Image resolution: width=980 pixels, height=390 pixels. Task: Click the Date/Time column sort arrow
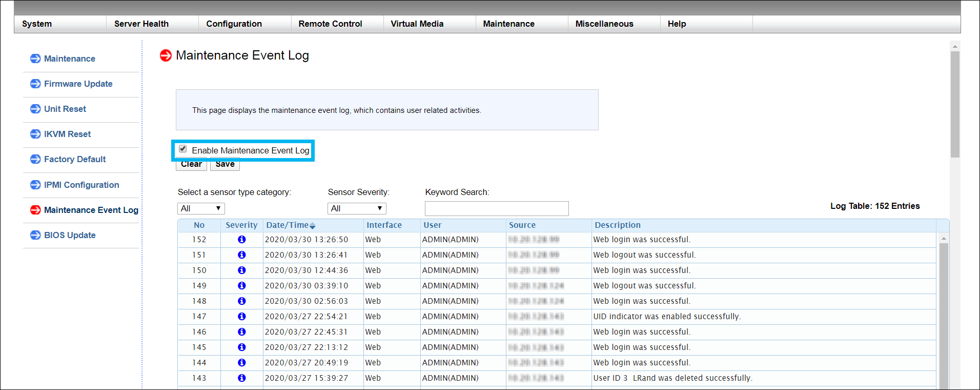point(313,226)
